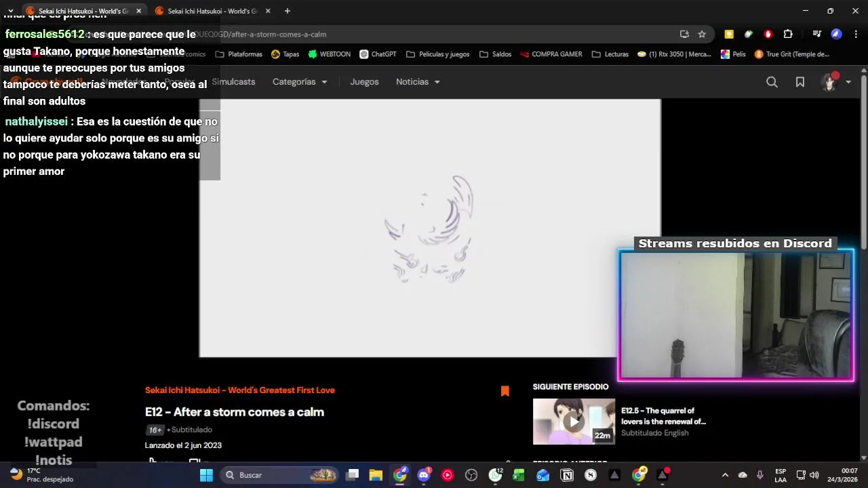Click the red hand ad-blocker extension icon
868x488 pixels.
pos(768,34)
